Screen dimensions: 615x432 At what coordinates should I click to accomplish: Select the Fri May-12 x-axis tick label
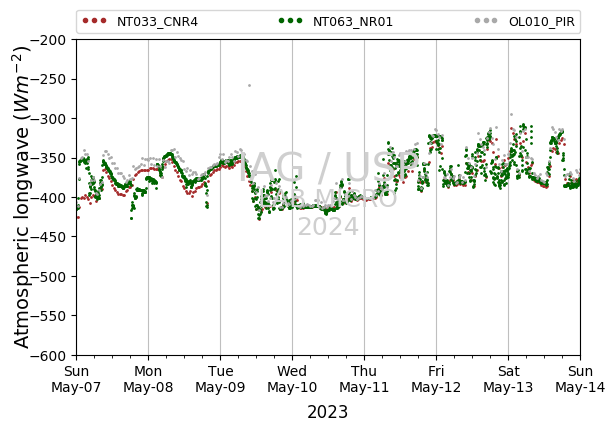(x=436, y=379)
